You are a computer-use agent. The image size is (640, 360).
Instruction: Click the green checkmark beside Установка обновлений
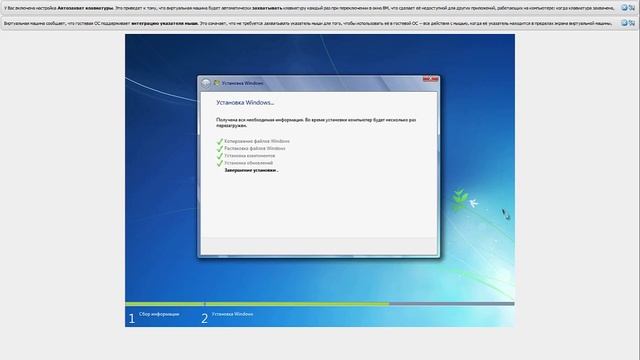click(x=220, y=163)
